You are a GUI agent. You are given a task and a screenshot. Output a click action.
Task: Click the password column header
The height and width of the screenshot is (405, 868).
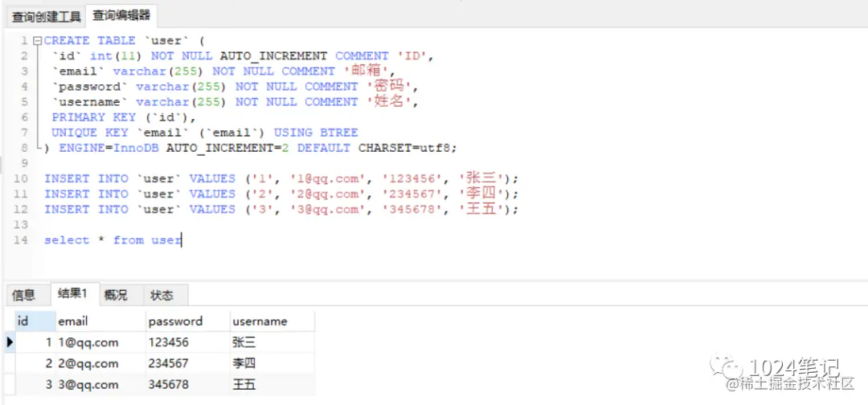click(188, 321)
